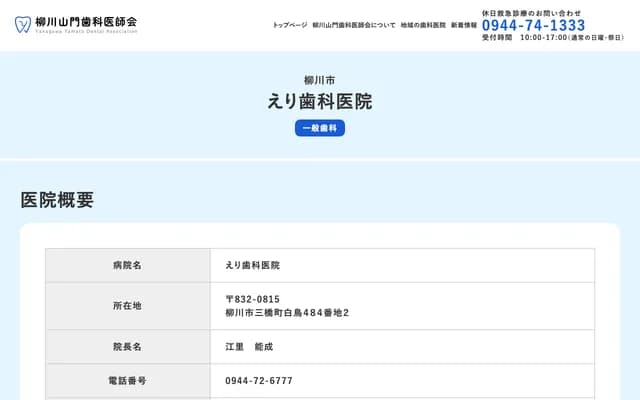This screenshot has height=400, width=640.
Task: Click the clinic phone number 0944-72-6777
Action: pyautogui.click(x=259, y=381)
